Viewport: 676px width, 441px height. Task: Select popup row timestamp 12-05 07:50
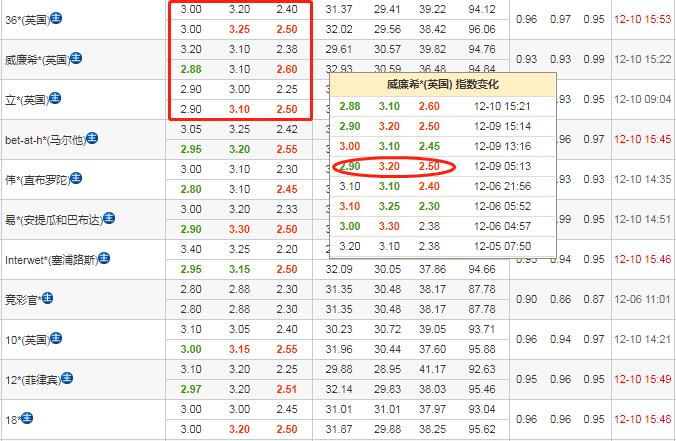coord(502,246)
